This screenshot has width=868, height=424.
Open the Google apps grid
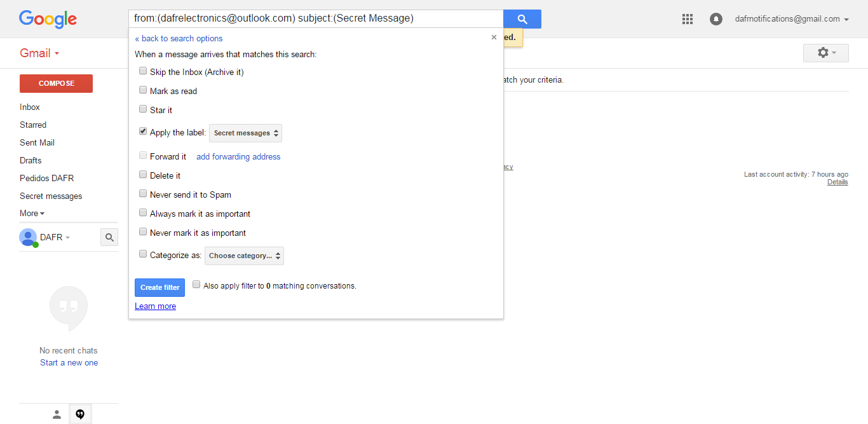687,19
